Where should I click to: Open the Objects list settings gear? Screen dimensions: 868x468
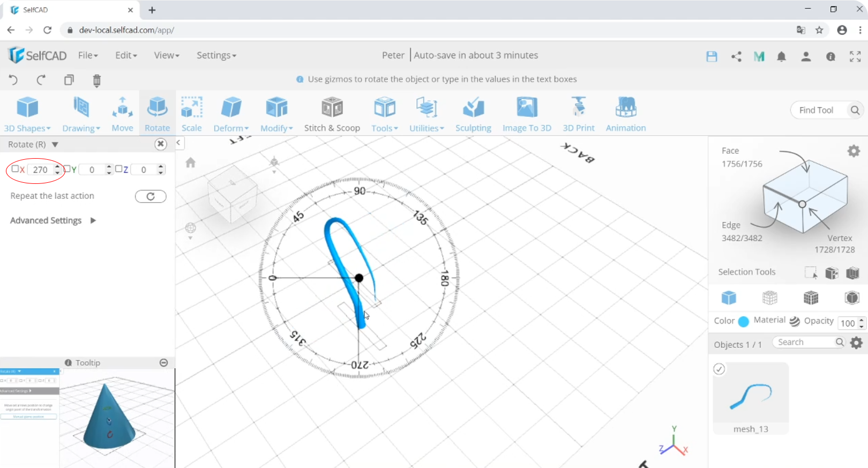(856, 343)
